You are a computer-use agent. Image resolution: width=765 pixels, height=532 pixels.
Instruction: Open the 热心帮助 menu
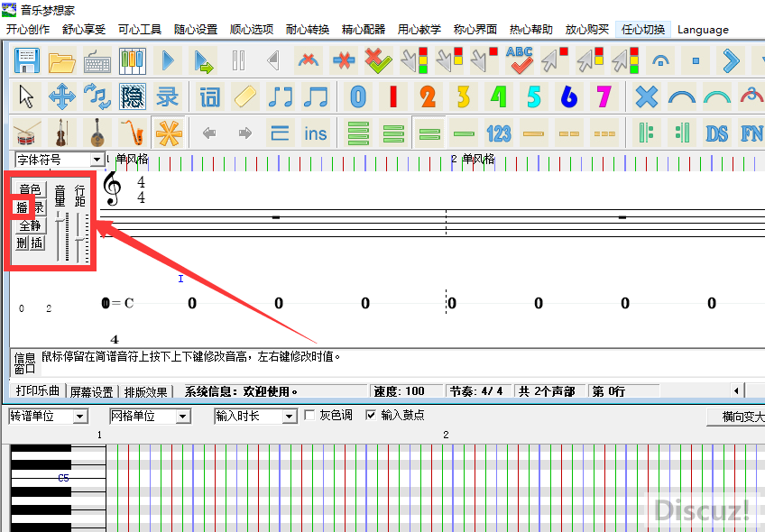(x=530, y=29)
